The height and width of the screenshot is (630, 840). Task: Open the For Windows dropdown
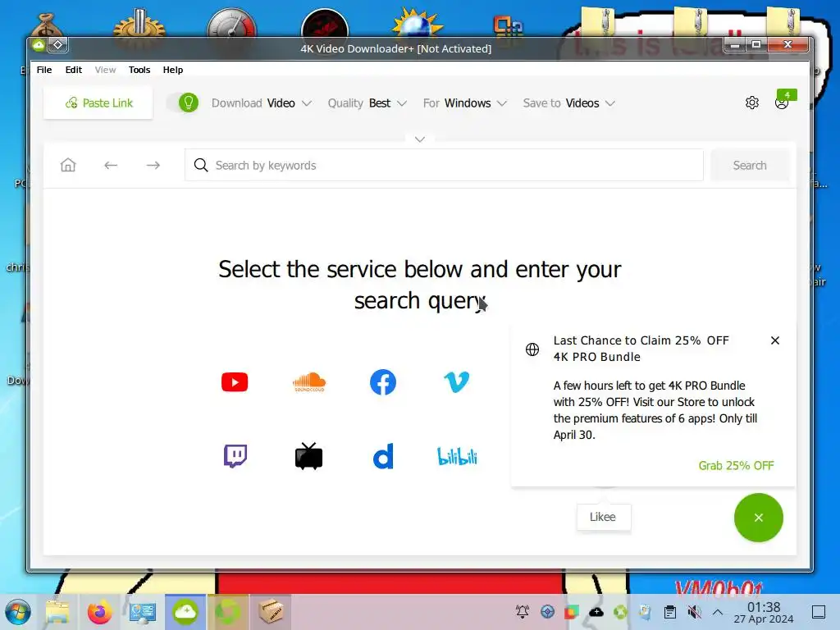coord(465,103)
